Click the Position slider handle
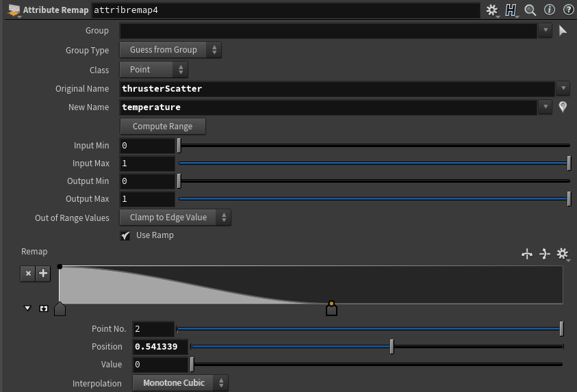 tap(392, 347)
